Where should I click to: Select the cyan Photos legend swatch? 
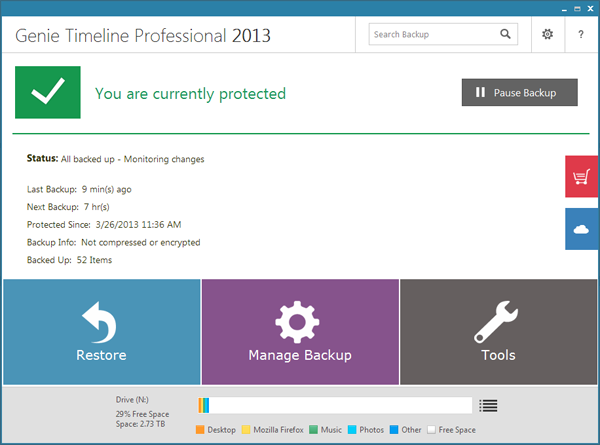click(x=353, y=430)
